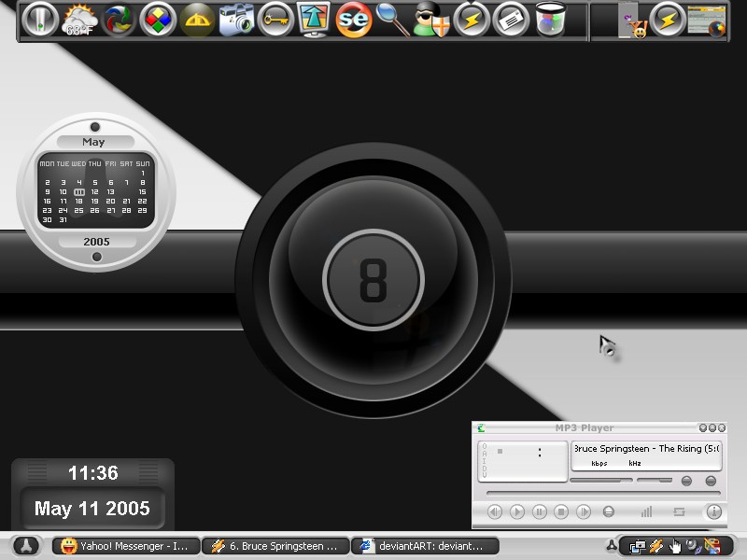Open the eject button in MP3 Player
747x560 pixels.
coord(609,511)
